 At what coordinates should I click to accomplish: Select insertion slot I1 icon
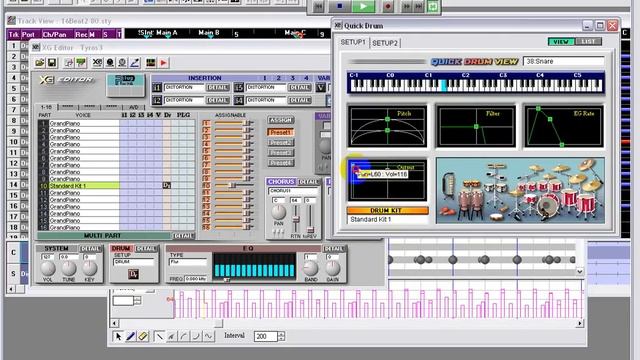[x=157, y=87]
